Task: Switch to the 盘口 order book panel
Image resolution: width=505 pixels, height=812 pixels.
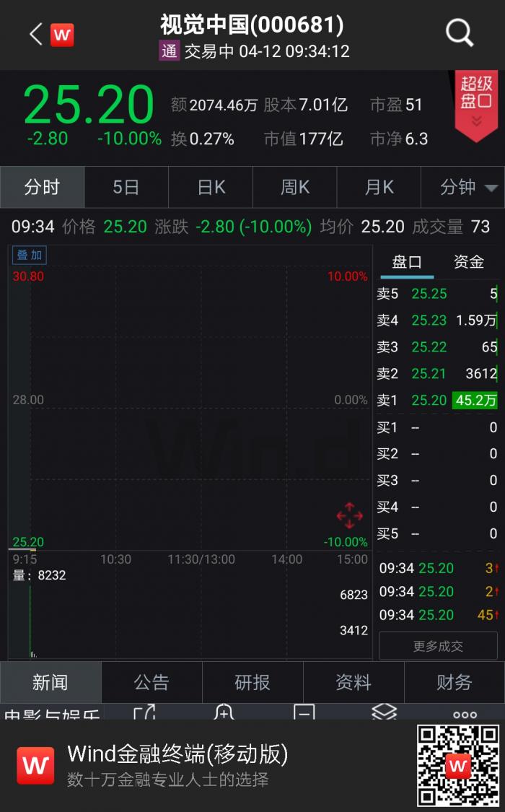Action: pyautogui.click(x=407, y=262)
